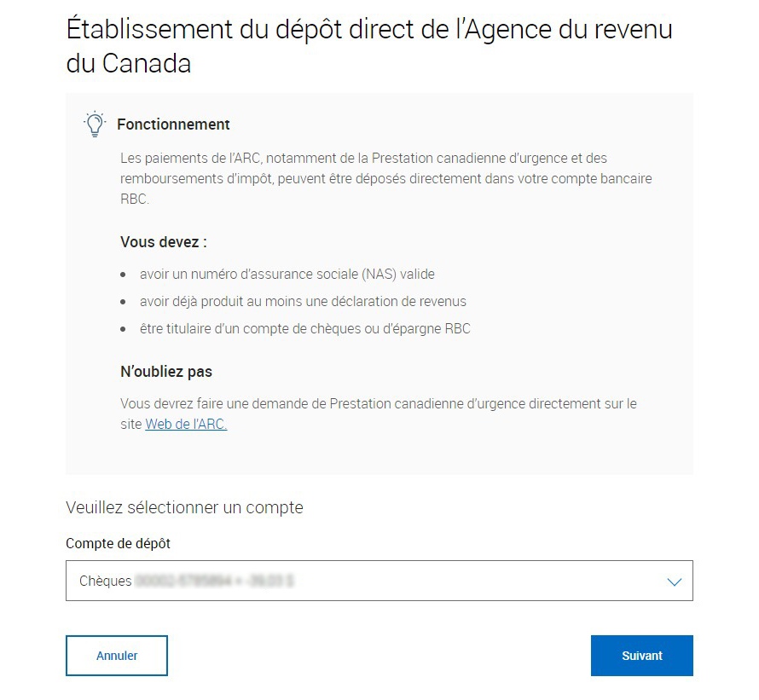Click the Suivant button
The width and height of the screenshot is (759, 700).
pos(642,656)
